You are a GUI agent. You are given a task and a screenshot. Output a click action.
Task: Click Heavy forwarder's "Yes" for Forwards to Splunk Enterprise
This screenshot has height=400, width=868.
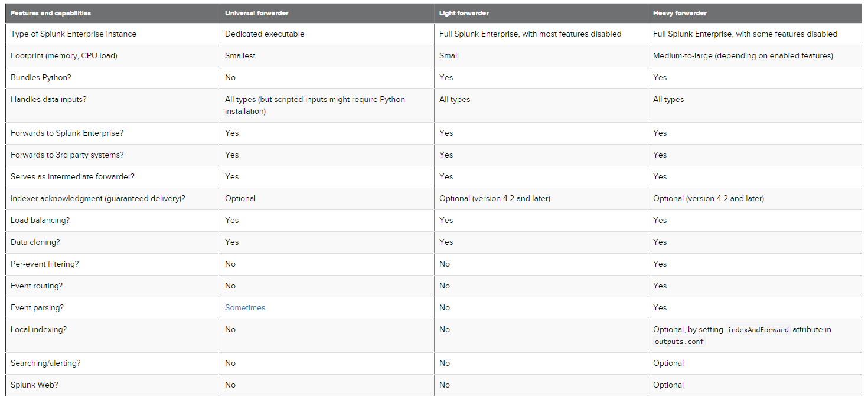coord(660,133)
